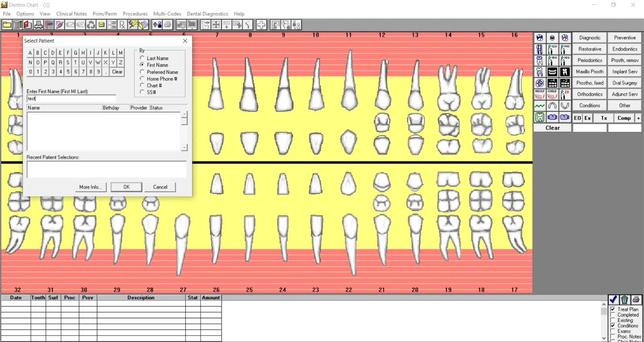Click the printer icon in main toolbar
Screen dimensions: 644x342
(x=39, y=25)
